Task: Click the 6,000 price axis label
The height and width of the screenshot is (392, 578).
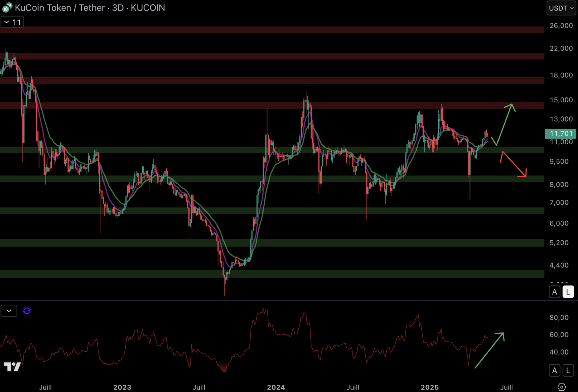Action: click(559, 223)
